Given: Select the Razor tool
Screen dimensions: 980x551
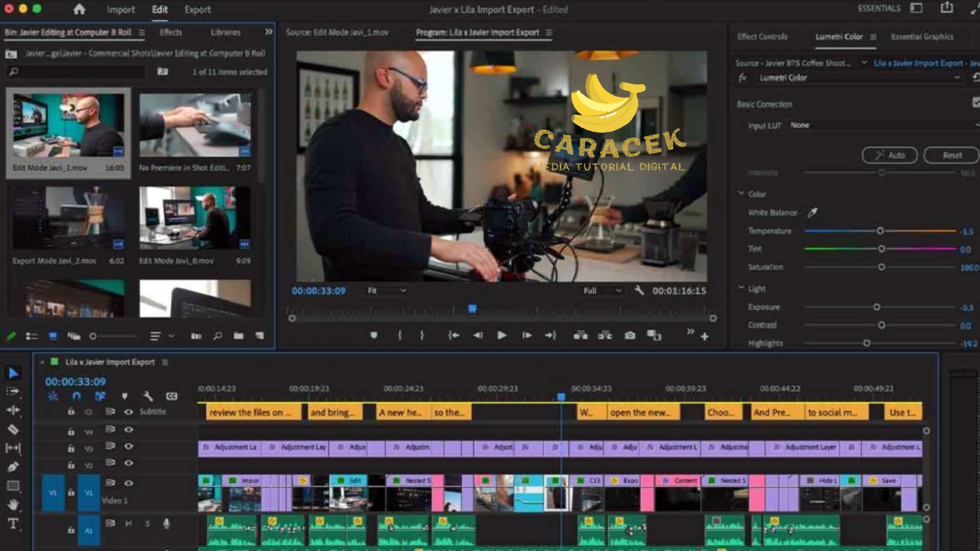Looking at the screenshot, I should [13, 429].
